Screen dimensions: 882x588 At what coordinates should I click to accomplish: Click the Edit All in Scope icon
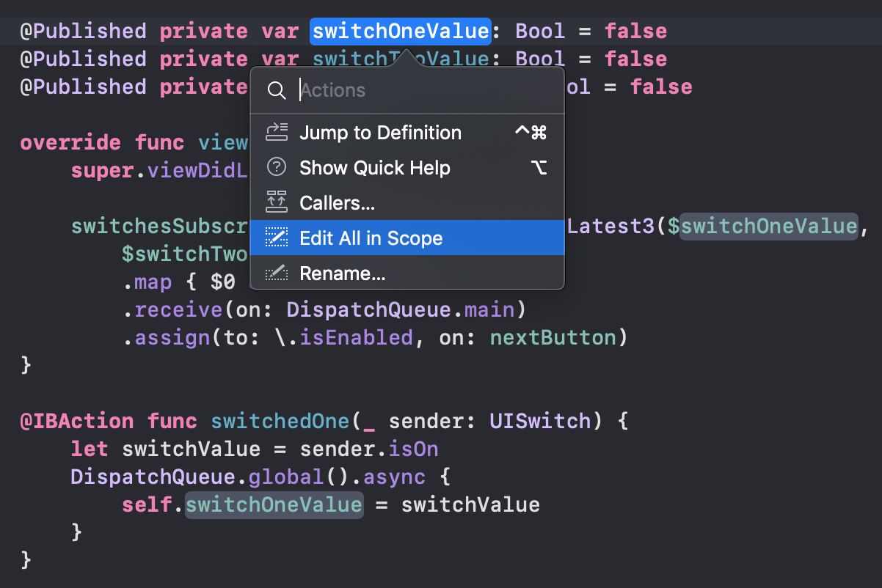click(x=276, y=238)
